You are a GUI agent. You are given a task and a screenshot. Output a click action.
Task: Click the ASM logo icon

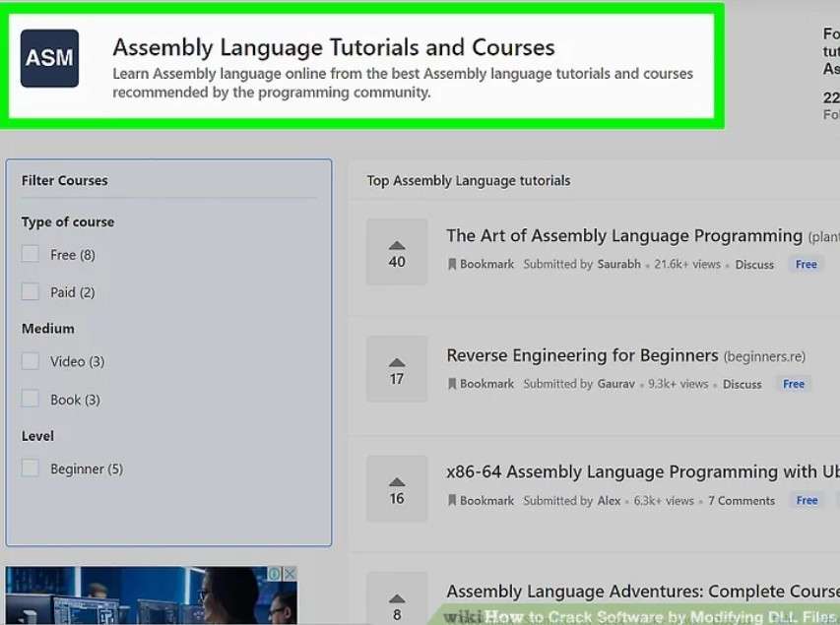pos(49,58)
